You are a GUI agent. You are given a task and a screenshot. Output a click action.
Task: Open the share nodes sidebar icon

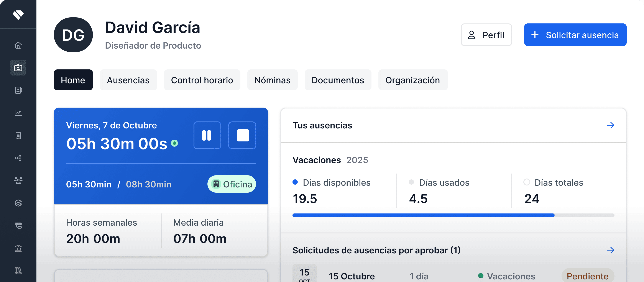18,158
